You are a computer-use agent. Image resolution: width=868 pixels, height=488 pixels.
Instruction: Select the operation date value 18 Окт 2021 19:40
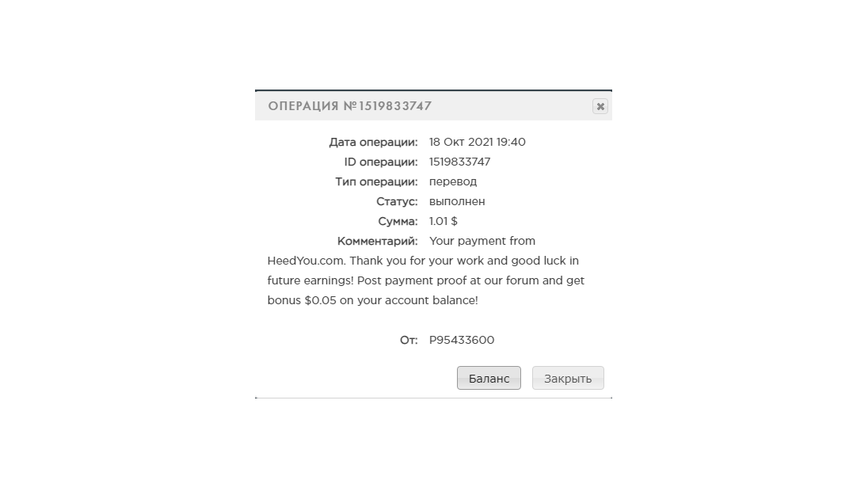[x=478, y=142]
